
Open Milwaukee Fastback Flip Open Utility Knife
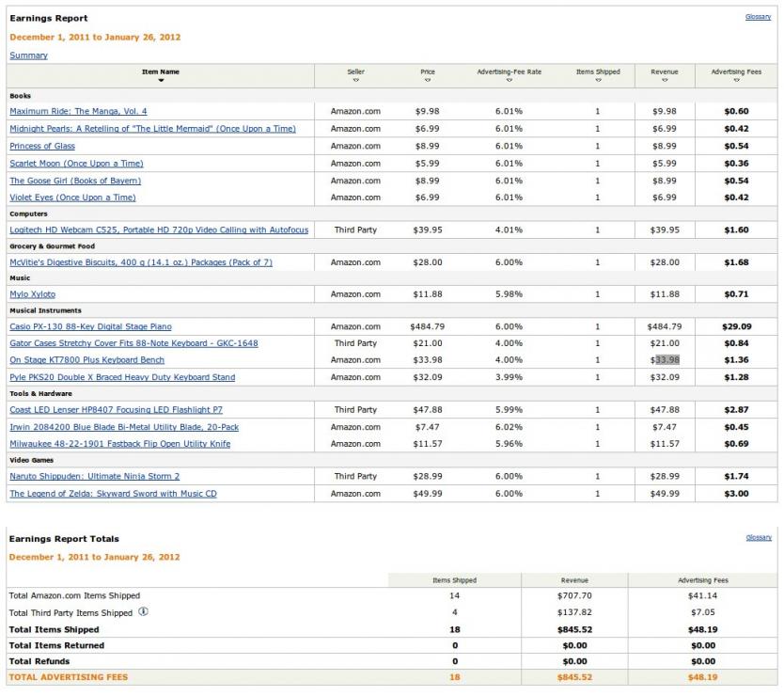tap(120, 444)
